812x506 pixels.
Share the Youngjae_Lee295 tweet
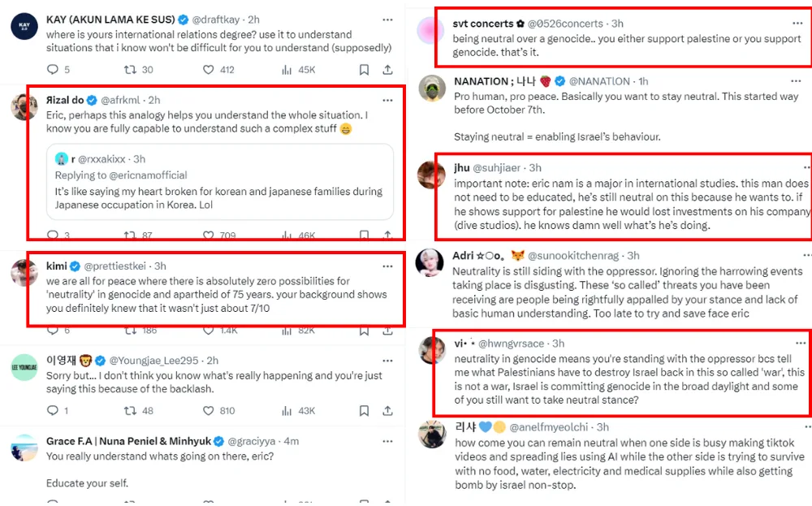[x=388, y=411]
